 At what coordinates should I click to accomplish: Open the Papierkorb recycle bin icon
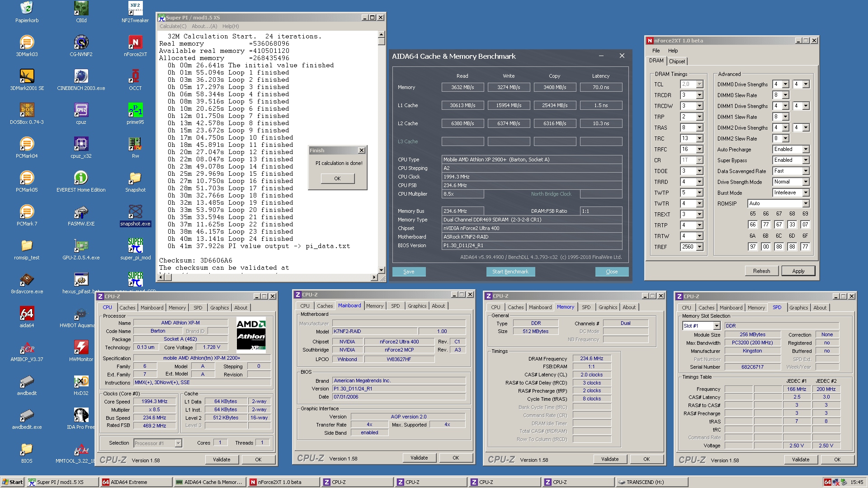[27, 12]
